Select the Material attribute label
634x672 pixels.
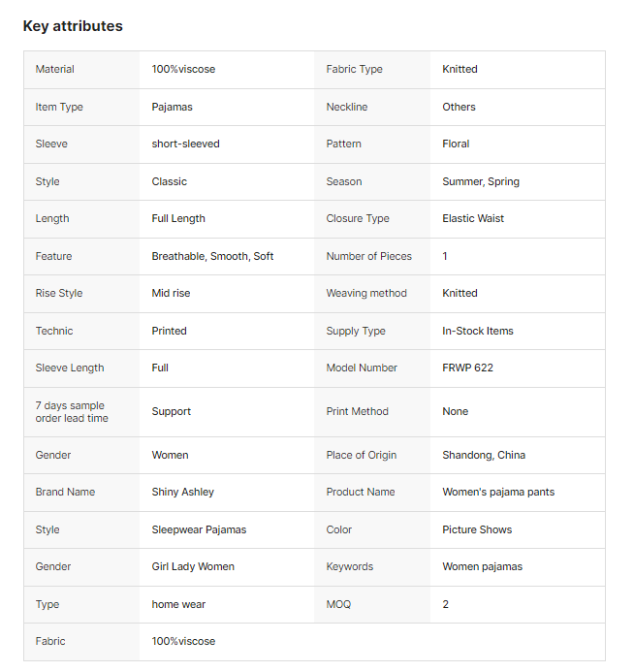click(x=55, y=70)
